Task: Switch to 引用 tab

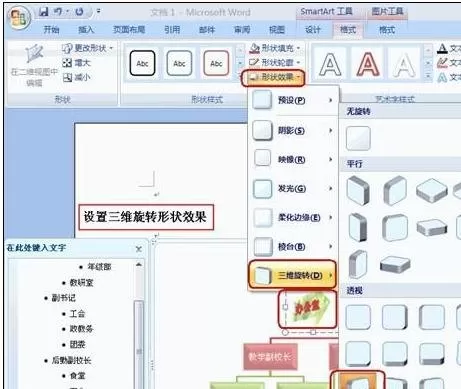Action: pyautogui.click(x=172, y=30)
